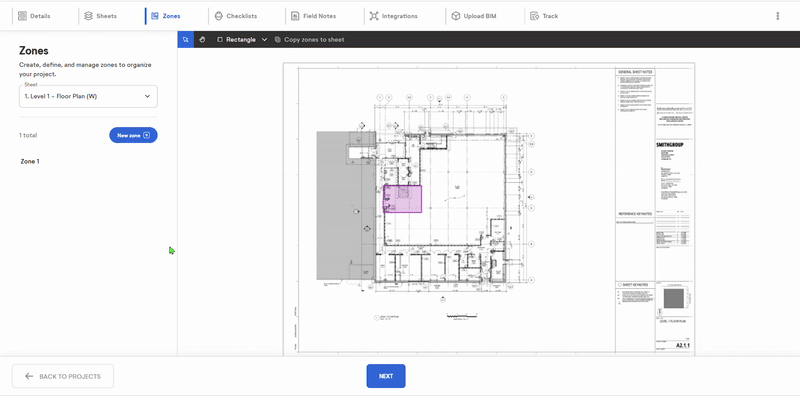The image size is (800, 396).
Task: Expand the Rectangle shape dropdown arrow
Action: pos(264,39)
